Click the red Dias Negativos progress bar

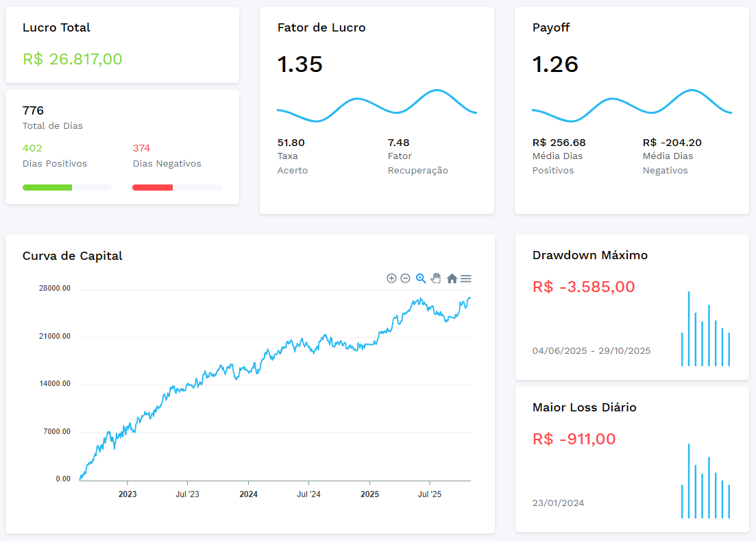click(x=152, y=187)
